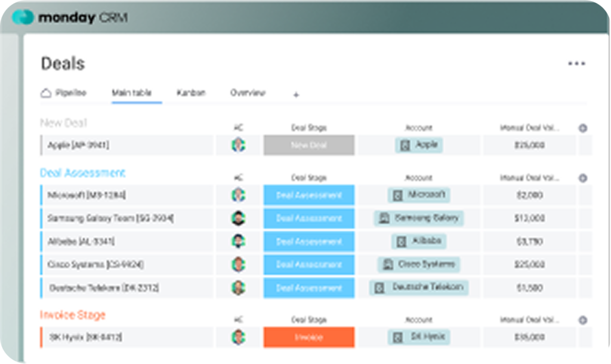Select the Main table tab
611x364 pixels.
pyautogui.click(x=132, y=92)
